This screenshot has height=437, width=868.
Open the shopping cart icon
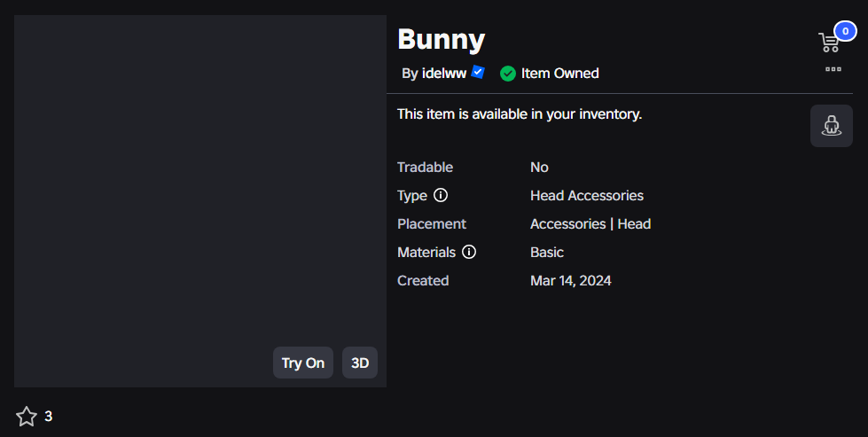pyautogui.click(x=829, y=43)
